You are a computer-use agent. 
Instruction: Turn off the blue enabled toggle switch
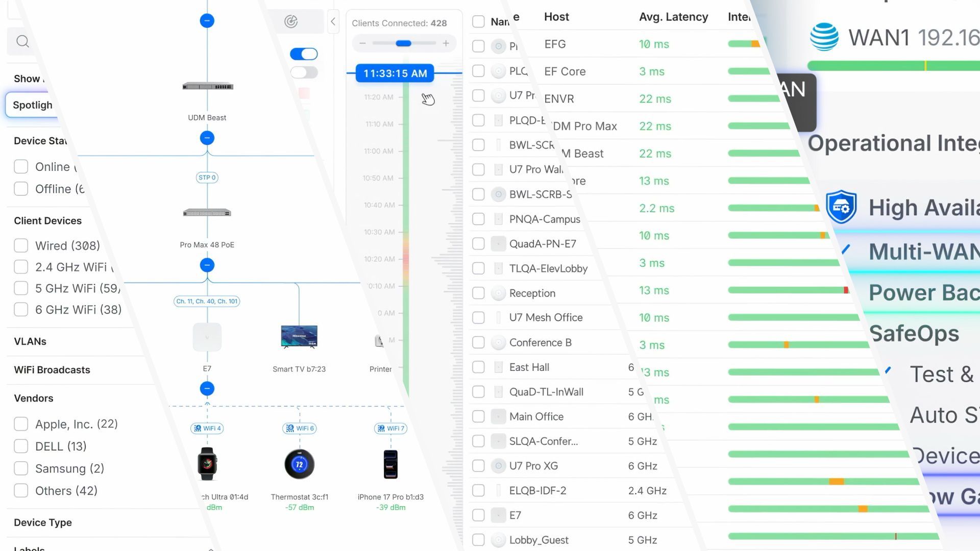click(x=304, y=54)
